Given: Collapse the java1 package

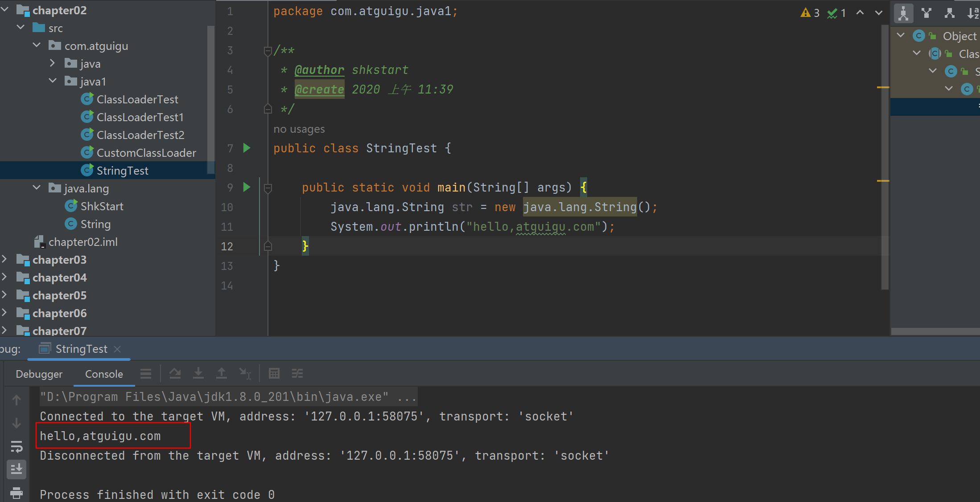Looking at the screenshot, I should (53, 81).
